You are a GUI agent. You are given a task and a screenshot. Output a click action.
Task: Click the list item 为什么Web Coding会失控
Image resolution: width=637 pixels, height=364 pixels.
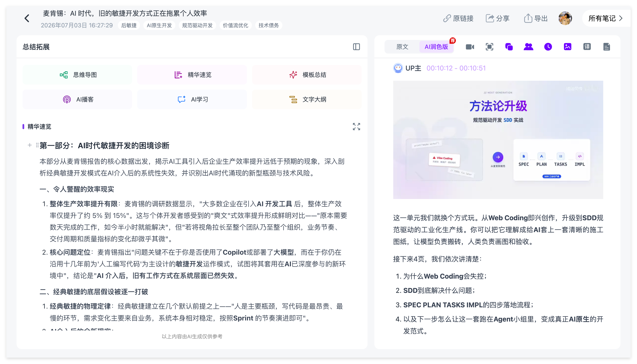[x=445, y=276]
